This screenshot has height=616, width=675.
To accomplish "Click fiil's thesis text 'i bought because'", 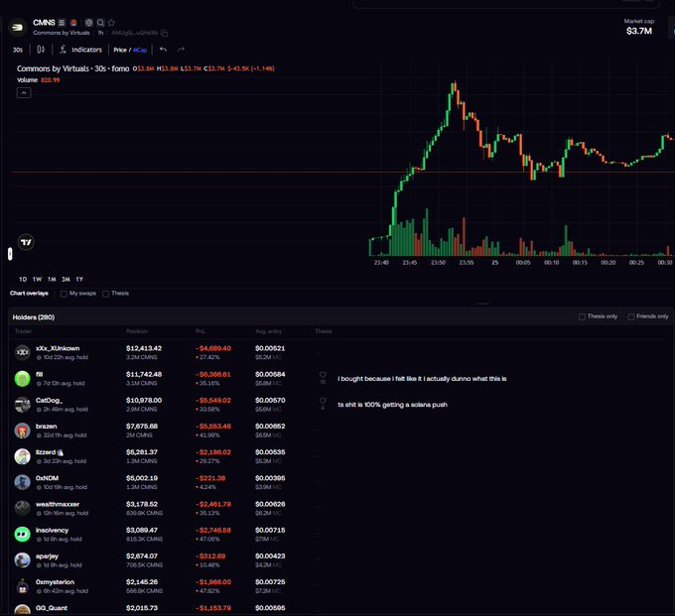I will click(422, 379).
